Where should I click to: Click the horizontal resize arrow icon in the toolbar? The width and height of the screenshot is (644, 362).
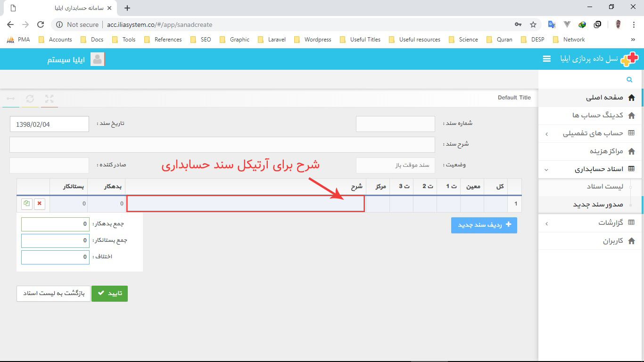[10, 99]
